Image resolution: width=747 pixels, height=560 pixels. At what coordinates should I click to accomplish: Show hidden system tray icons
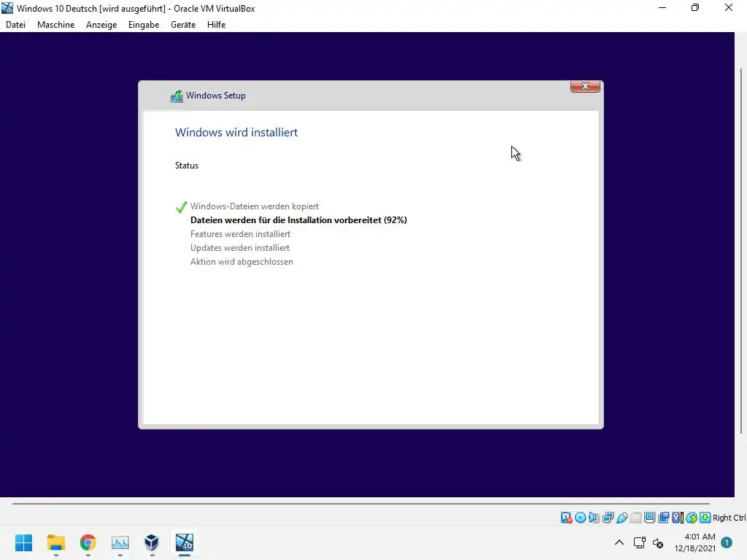tap(619, 542)
